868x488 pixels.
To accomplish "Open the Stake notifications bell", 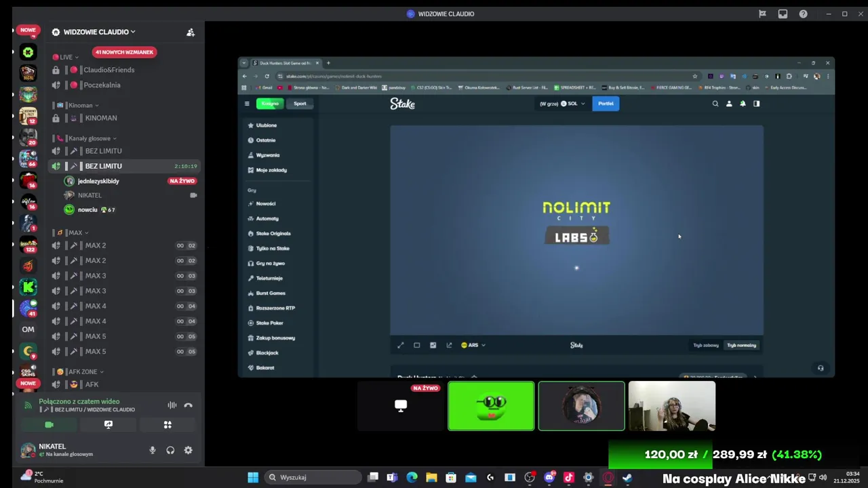I will pyautogui.click(x=743, y=104).
